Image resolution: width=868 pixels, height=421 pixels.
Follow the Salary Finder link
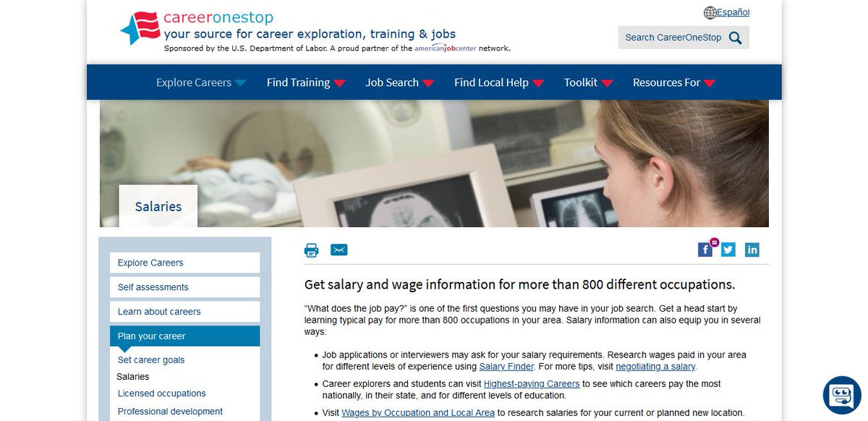point(506,367)
